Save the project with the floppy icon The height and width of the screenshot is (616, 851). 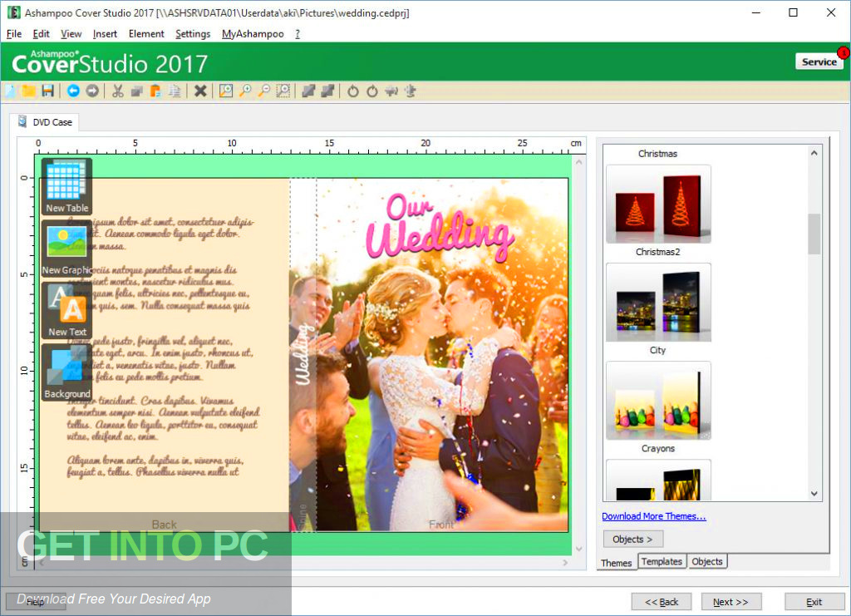(47, 91)
